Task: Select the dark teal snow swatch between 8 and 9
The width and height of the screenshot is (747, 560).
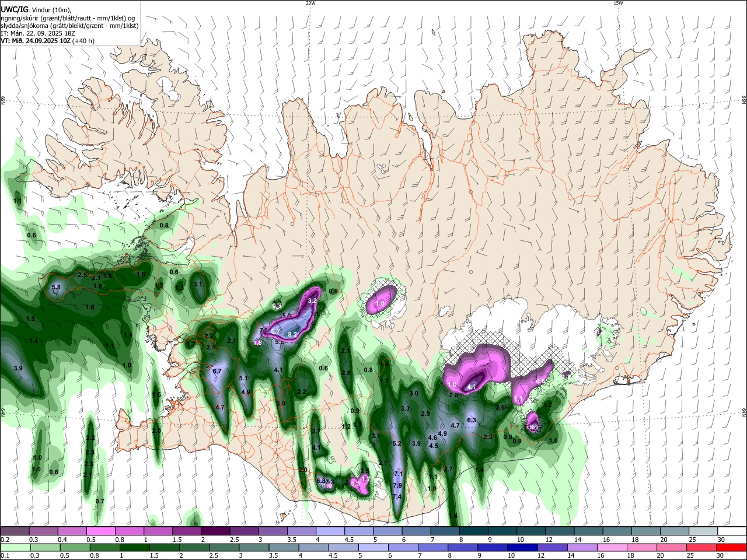Action: pyautogui.click(x=474, y=531)
